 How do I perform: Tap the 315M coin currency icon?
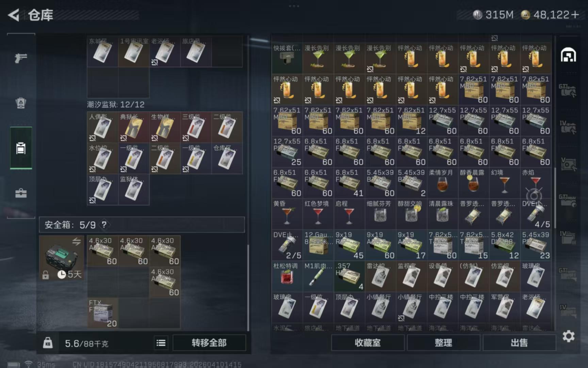pyautogui.click(x=477, y=15)
